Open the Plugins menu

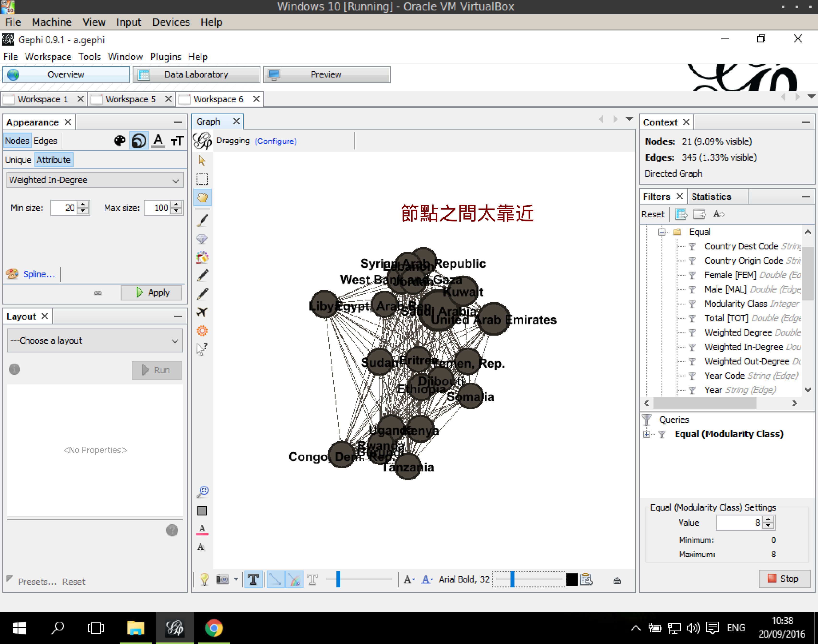165,57
